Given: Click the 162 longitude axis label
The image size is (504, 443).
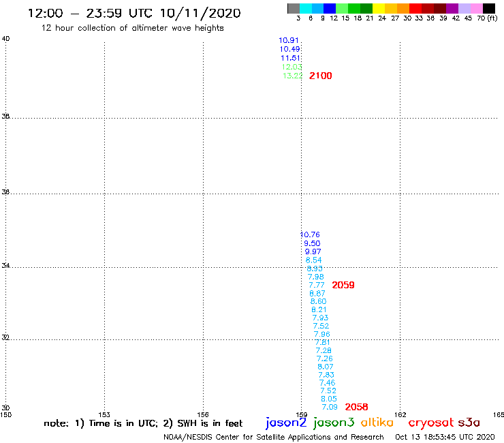Looking at the screenshot, I should 400,415.
